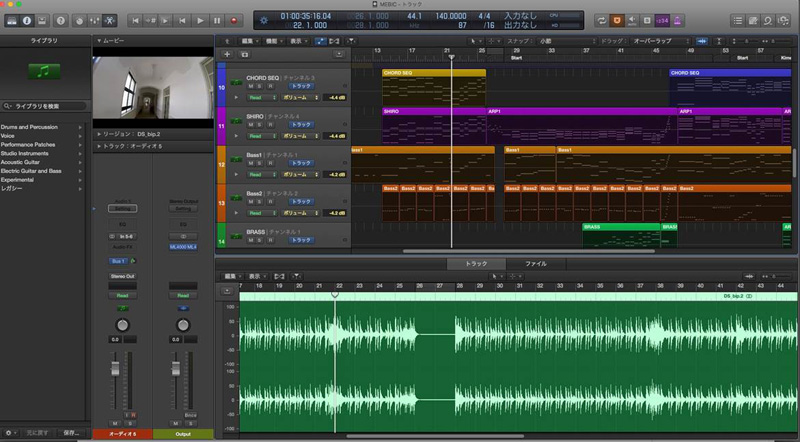The image size is (800, 442).
Task: Click the Pause button in transport
Action: pos(217,21)
